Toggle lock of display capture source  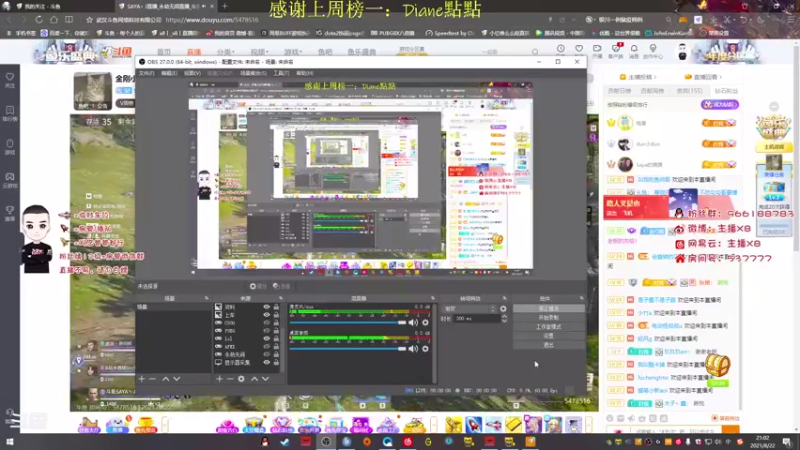coord(276,362)
